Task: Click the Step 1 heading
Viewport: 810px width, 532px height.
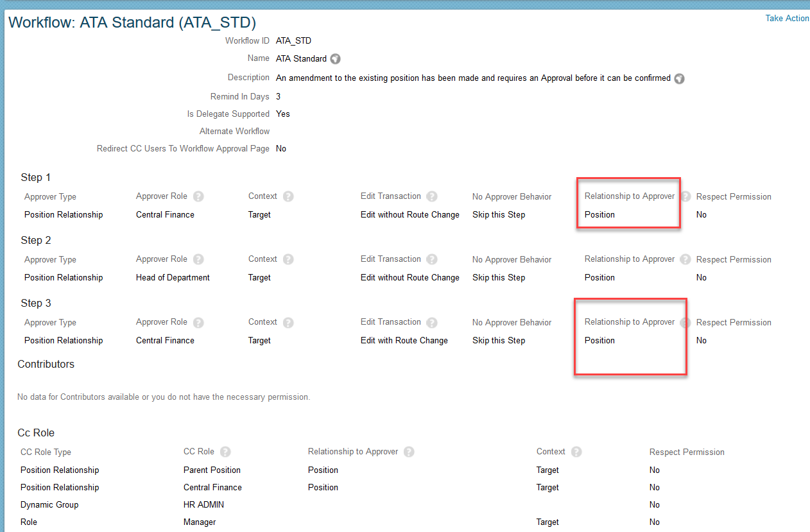Action: [36, 178]
